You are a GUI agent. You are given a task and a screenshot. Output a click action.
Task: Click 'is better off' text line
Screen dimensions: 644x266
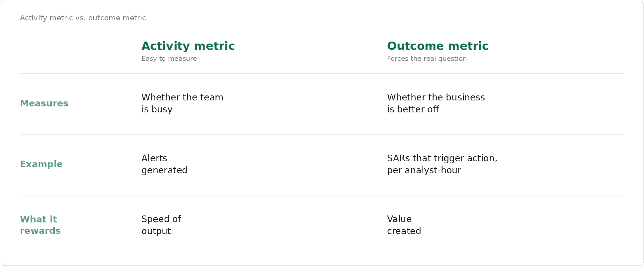[413, 109]
